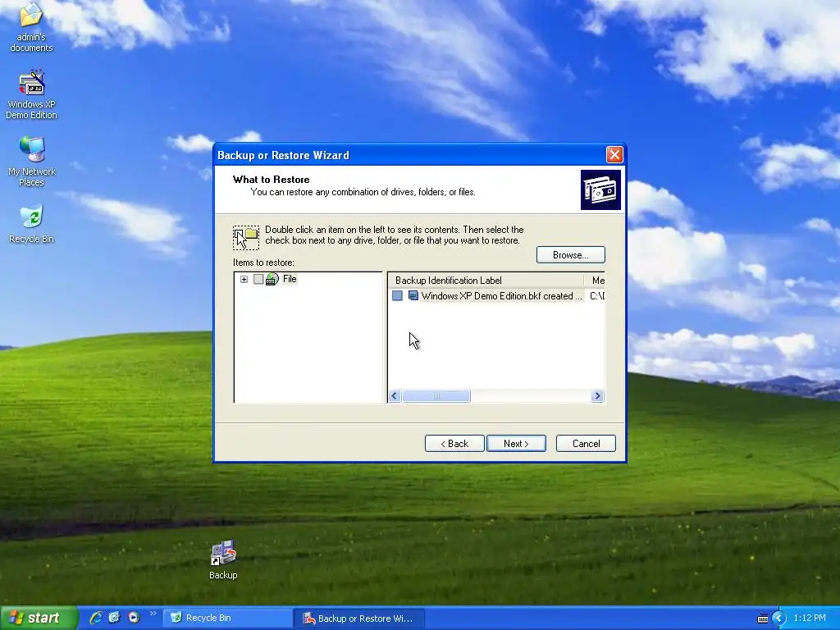840x630 pixels.
Task: Click the Browse... button
Action: [x=571, y=255]
